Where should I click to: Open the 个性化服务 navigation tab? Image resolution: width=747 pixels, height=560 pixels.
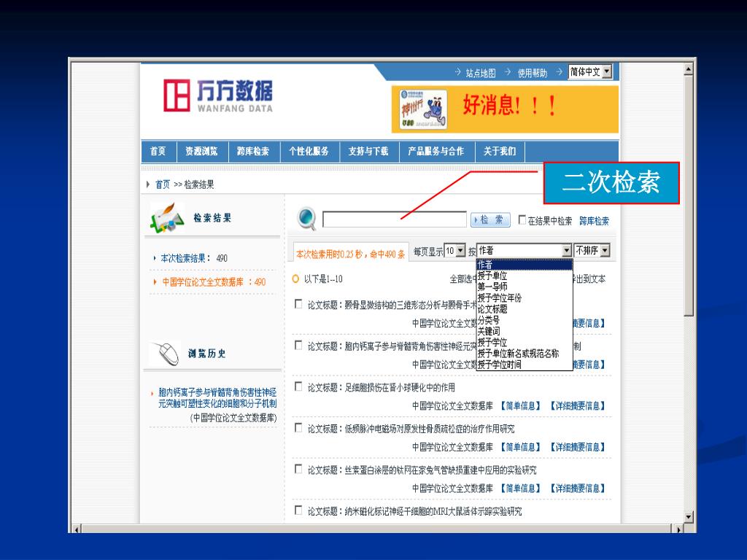[x=309, y=152]
